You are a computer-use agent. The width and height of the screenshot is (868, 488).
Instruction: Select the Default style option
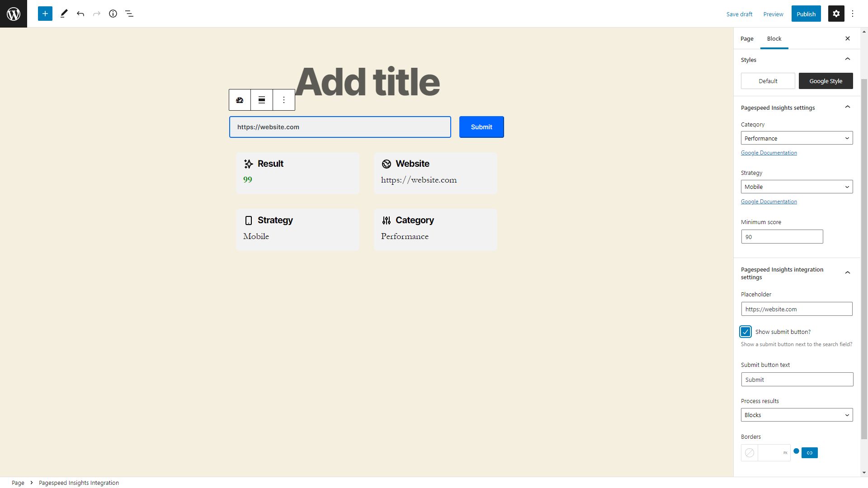[x=768, y=81]
